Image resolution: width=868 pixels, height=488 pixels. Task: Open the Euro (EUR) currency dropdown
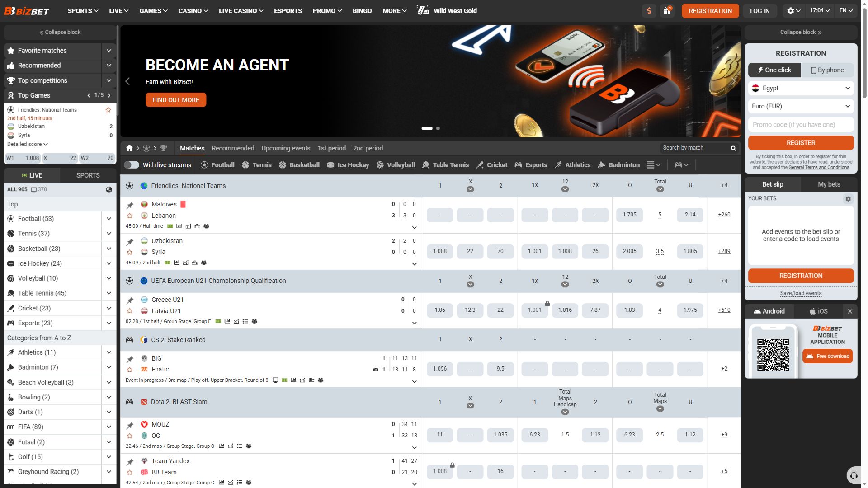[x=801, y=106]
